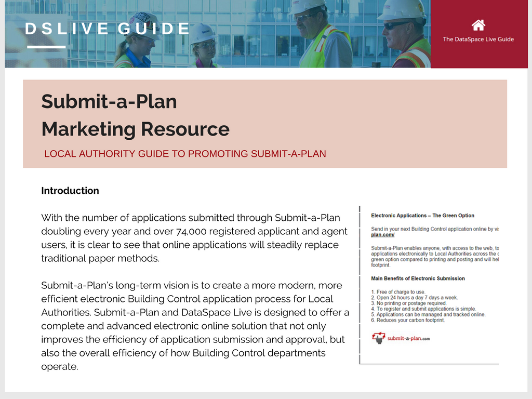Screen dimensions: 532x399
Task: Click list item 'Free of charge to use'
Action: [398, 292]
